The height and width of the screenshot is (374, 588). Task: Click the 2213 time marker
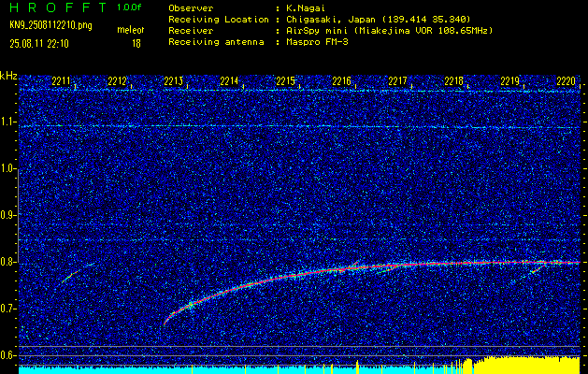pos(173,81)
